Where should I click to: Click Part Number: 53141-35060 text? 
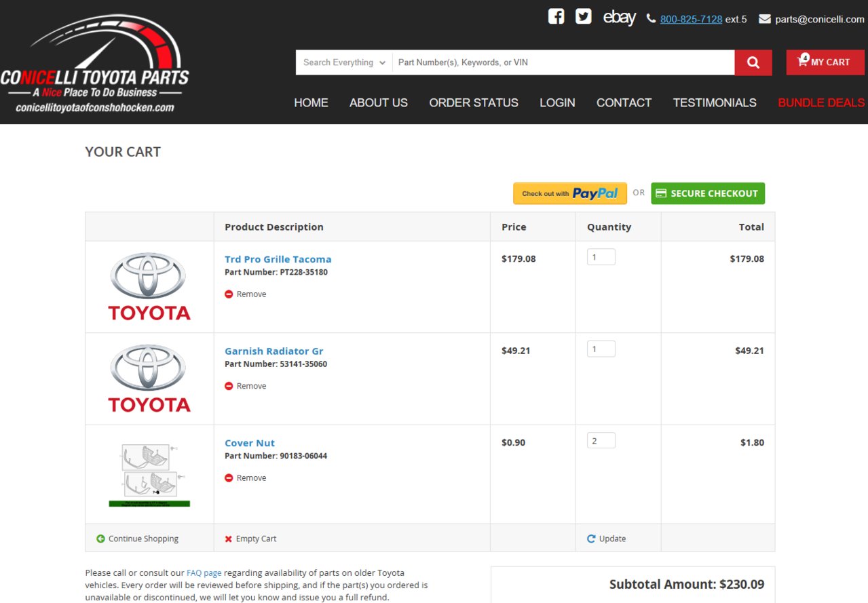tap(276, 364)
